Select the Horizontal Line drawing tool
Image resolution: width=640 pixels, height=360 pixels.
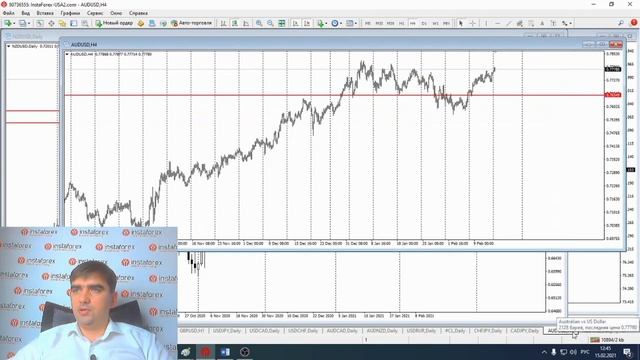[498, 23]
